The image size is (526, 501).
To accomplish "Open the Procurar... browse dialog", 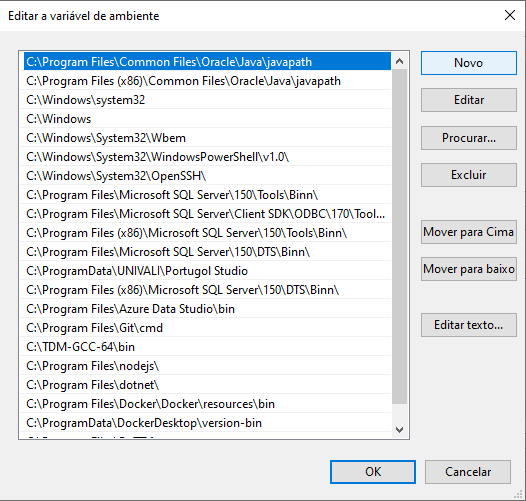I will click(x=469, y=138).
